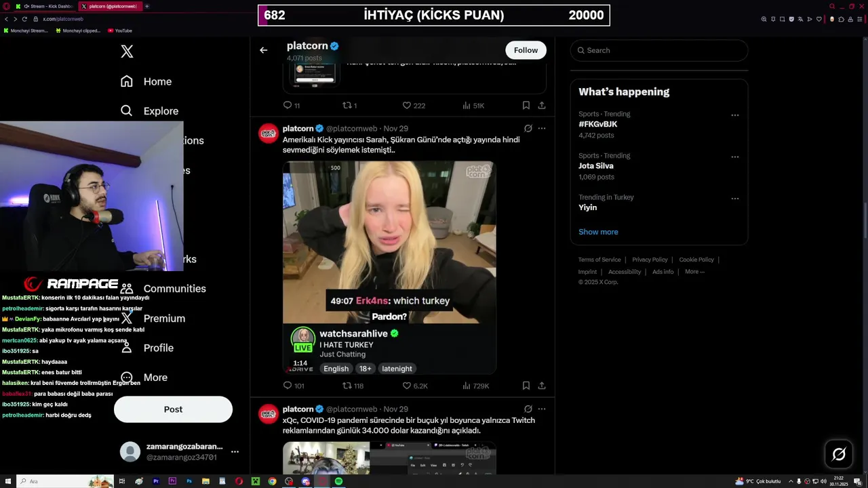868x488 pixels.
Task: Open Premium in the sidebar
Action: click(x=153, y=319)
